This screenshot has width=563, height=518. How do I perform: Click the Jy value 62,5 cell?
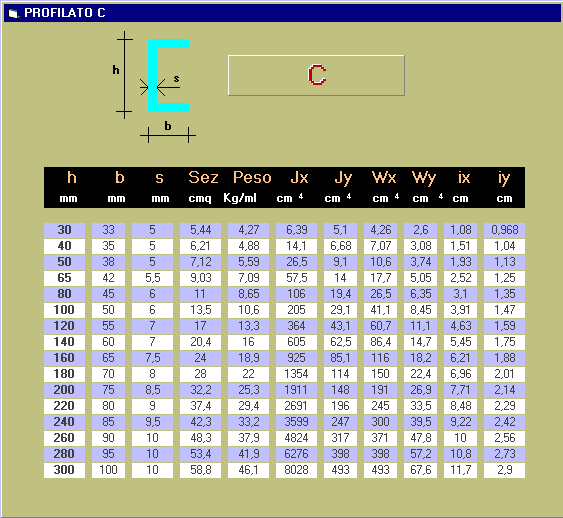[340, 342]
